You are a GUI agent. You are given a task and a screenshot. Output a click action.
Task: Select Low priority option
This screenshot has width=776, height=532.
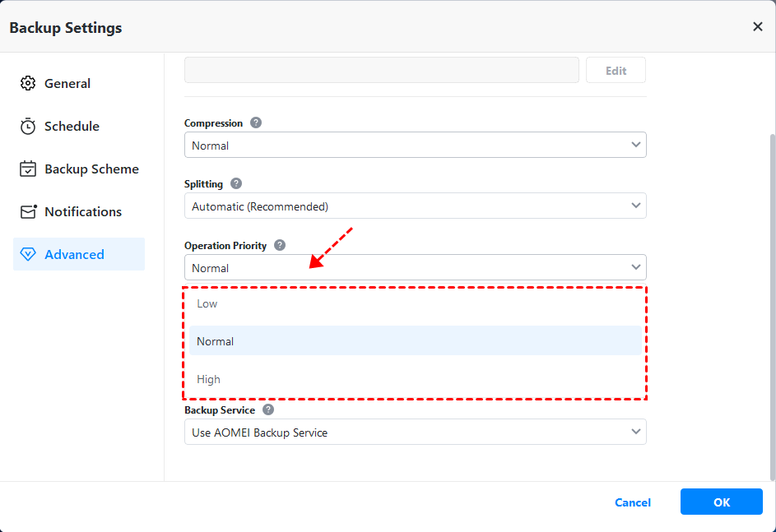207,303
